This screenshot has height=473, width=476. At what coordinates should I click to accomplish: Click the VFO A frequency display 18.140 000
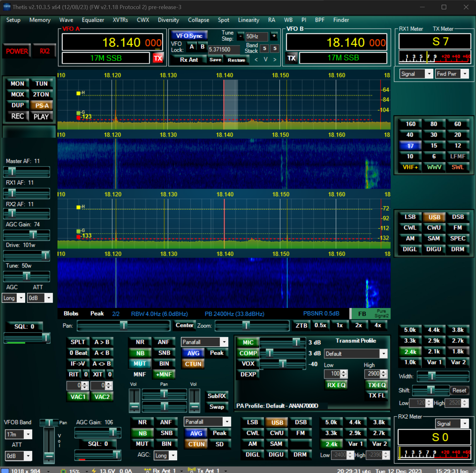113,42
